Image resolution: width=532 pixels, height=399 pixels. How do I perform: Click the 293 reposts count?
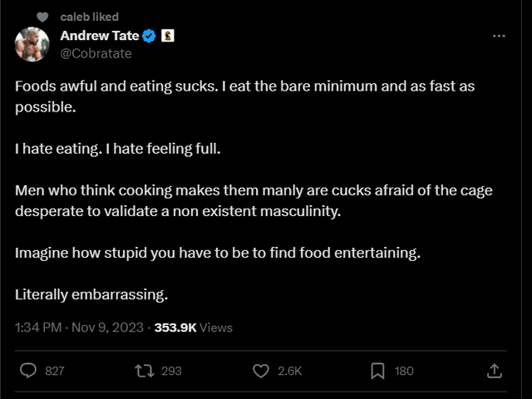click(x=171, y=371)
